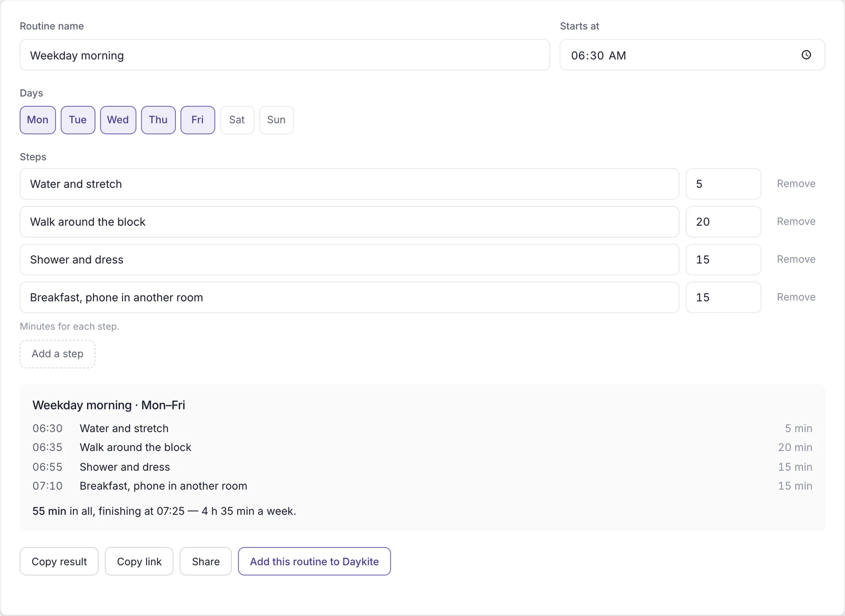Click the 5 min duration in summary
This screenshot has width=845, height=616.
click(x=799, y=429)
